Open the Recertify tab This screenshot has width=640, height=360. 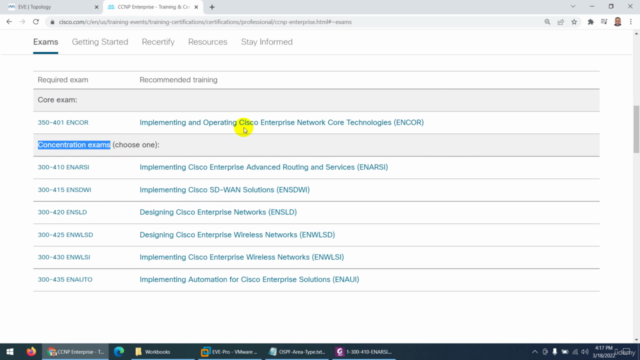(158, 42)
